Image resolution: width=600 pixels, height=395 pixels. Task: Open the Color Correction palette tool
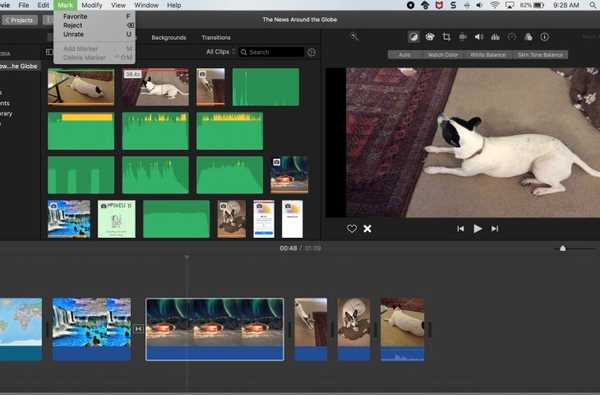[x=430, y=37]
